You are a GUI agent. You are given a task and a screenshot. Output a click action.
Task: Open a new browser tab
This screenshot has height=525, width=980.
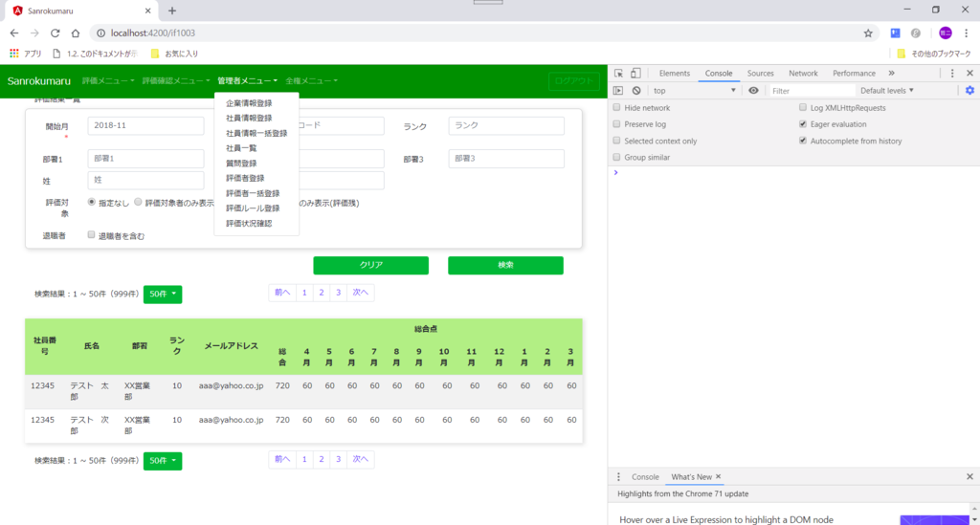pyautogui.click(x=172, y=11)
